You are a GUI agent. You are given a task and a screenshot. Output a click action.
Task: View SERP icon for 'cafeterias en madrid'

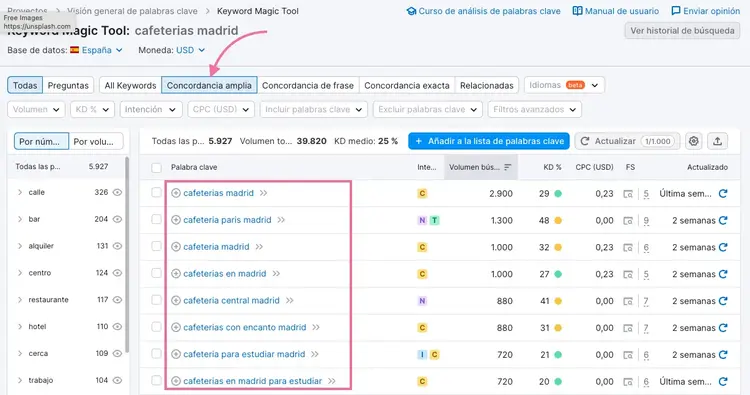628,274
